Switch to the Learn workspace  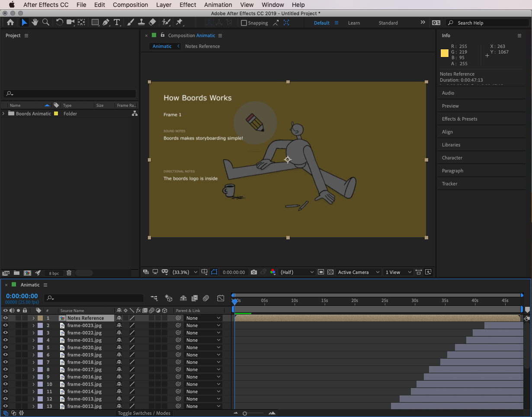click(x=354, y=23)
